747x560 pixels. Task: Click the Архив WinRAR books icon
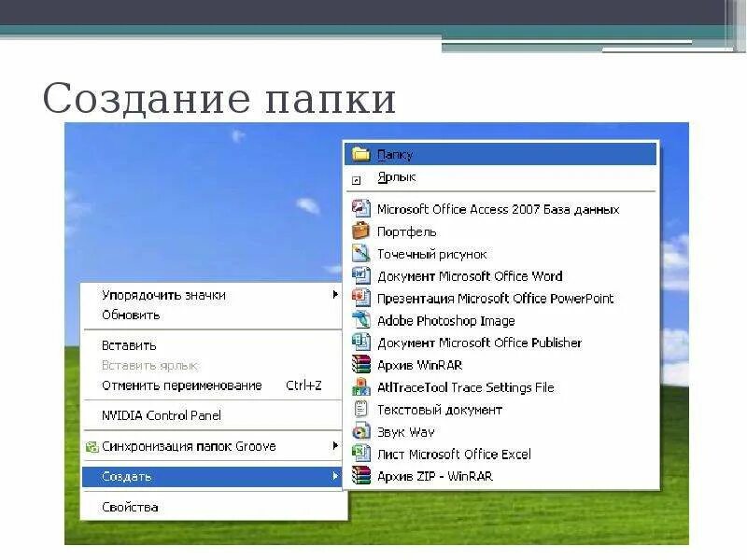click(x=360, y=365)
